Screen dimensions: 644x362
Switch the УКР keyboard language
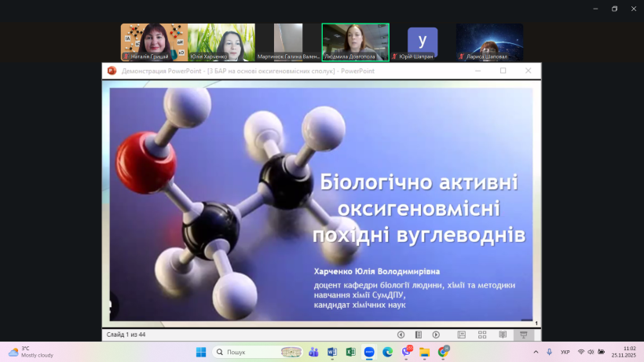[565, 352]
